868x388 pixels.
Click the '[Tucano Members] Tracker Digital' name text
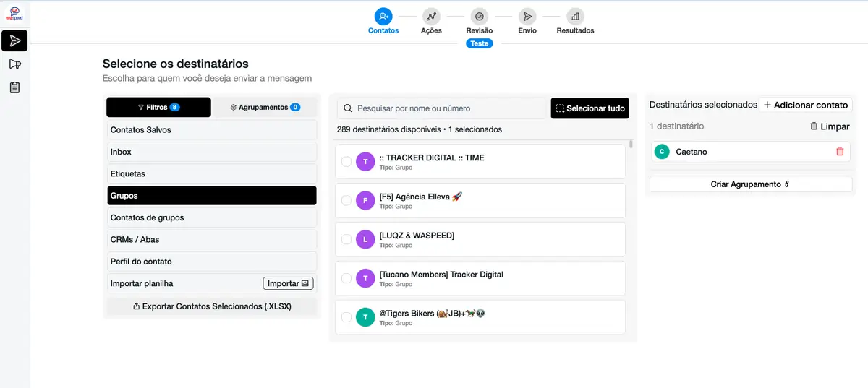point(441,275)
